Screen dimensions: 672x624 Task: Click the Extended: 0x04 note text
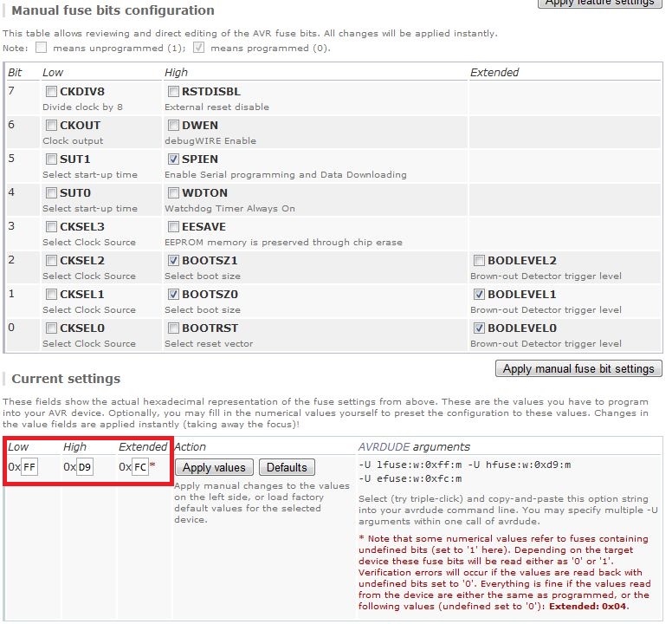pos(588,607)
